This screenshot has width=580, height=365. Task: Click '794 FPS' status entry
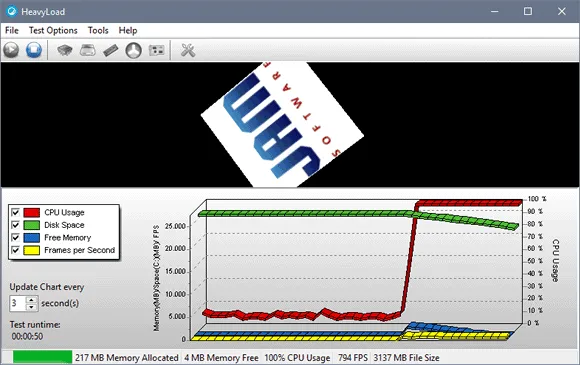[353, 358]
